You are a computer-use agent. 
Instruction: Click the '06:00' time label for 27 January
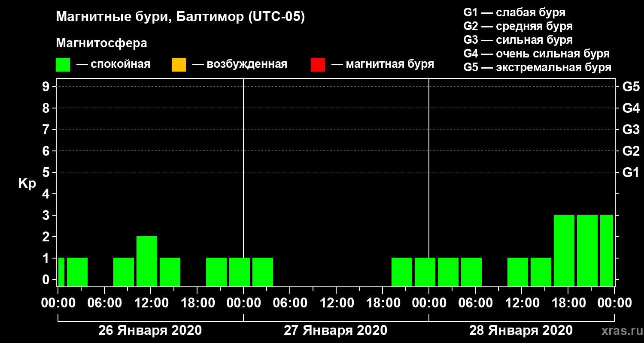click(290, 303)
